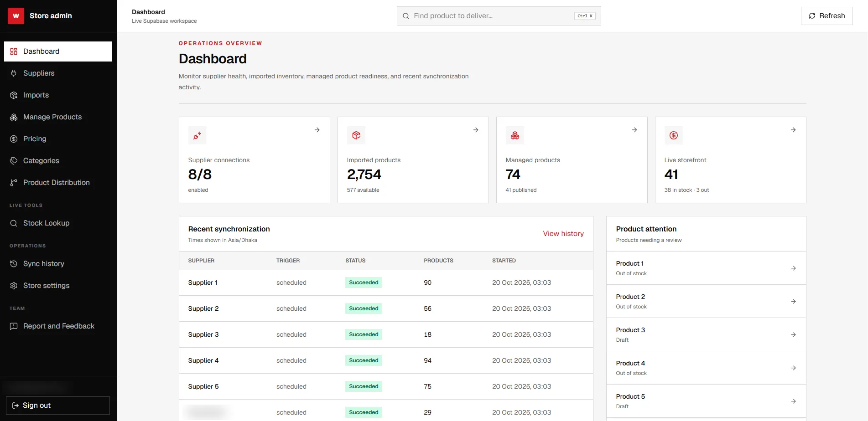
Task: Open the View history link
Action: click(x=563, y=234)
